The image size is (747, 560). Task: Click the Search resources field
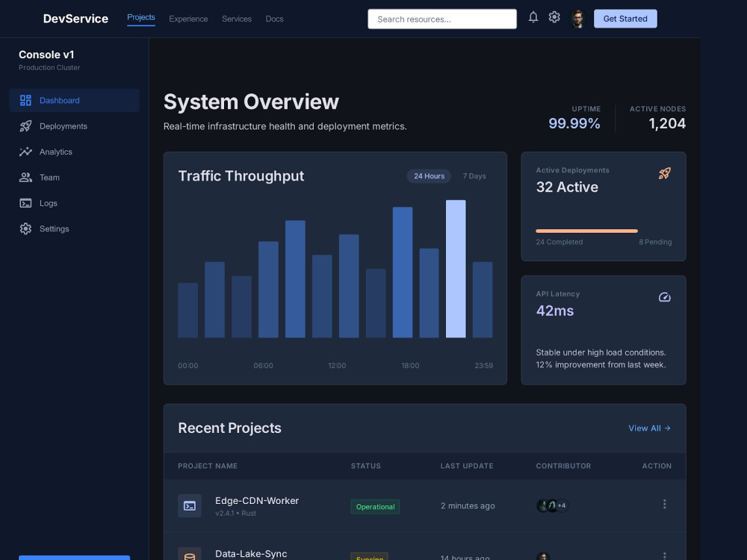442,19
